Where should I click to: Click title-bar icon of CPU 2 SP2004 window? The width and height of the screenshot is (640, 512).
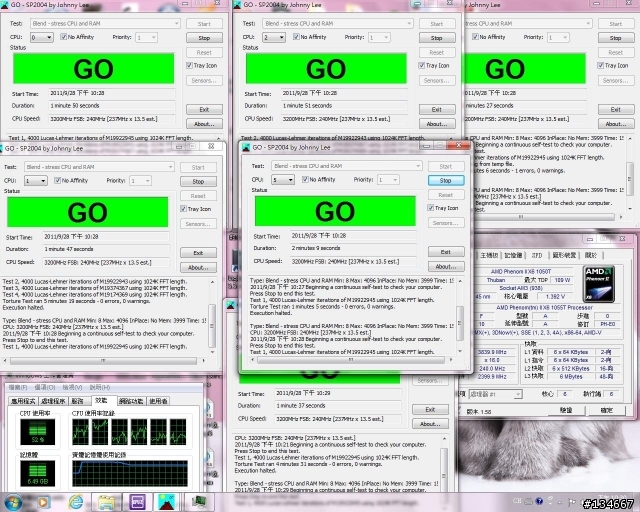(237, 4)
